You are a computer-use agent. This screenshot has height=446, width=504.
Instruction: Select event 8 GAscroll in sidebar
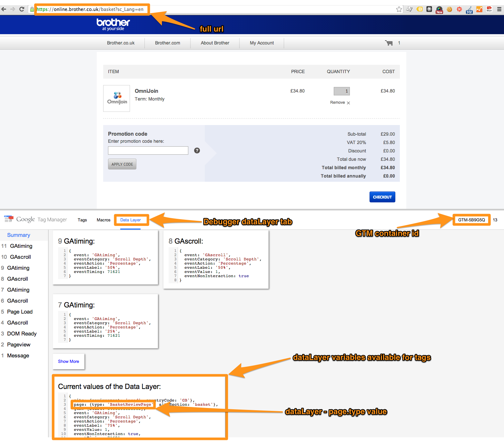pyautogui.click(x=15, y=279)
